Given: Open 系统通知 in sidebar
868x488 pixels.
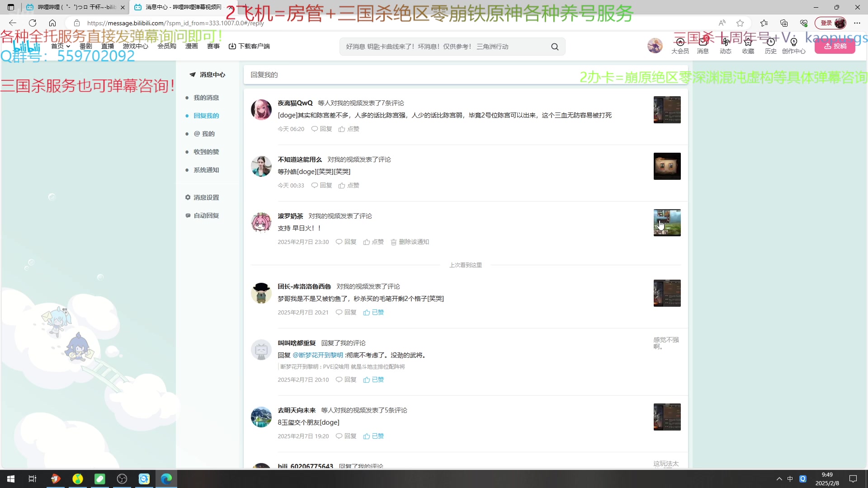Looking at the screenshot, I should pyautogui.click(x=206, y=170).
